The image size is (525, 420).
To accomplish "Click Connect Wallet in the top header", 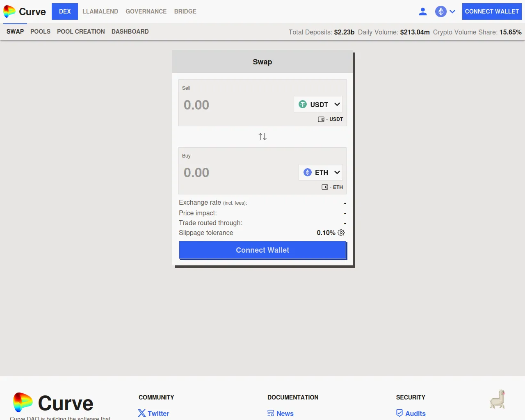I will pyautogui.click(x=491, y=11).
